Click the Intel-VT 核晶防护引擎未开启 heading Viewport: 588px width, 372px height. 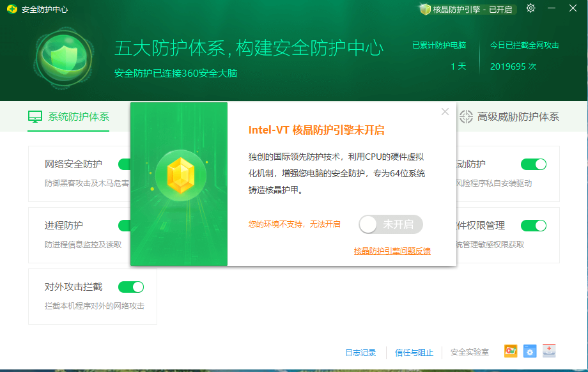click(316, 130)
